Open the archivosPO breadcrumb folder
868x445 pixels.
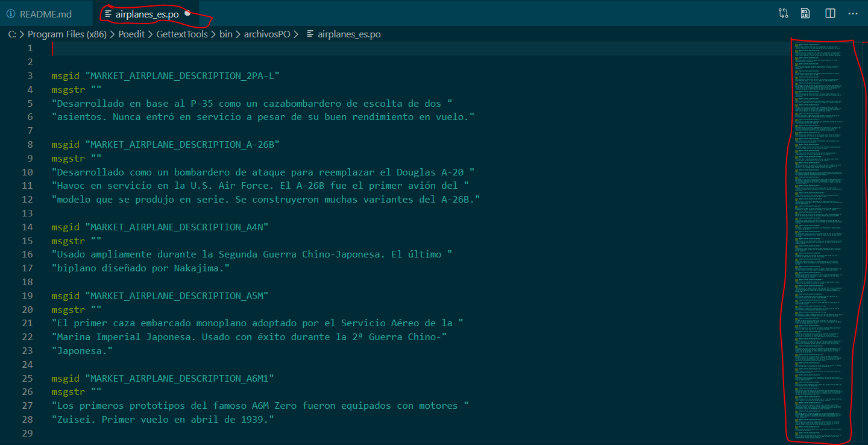268,34
